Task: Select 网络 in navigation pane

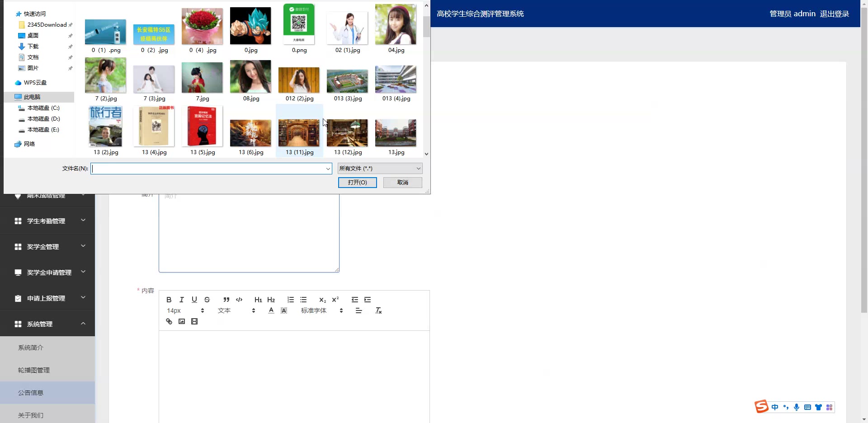Action: tap(29, 144)
